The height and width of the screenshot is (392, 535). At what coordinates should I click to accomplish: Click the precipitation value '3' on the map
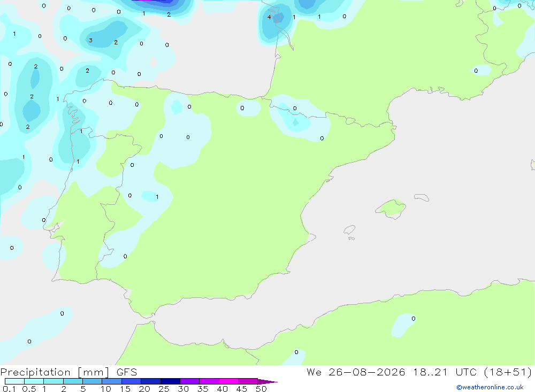click(x=90, y=40)
